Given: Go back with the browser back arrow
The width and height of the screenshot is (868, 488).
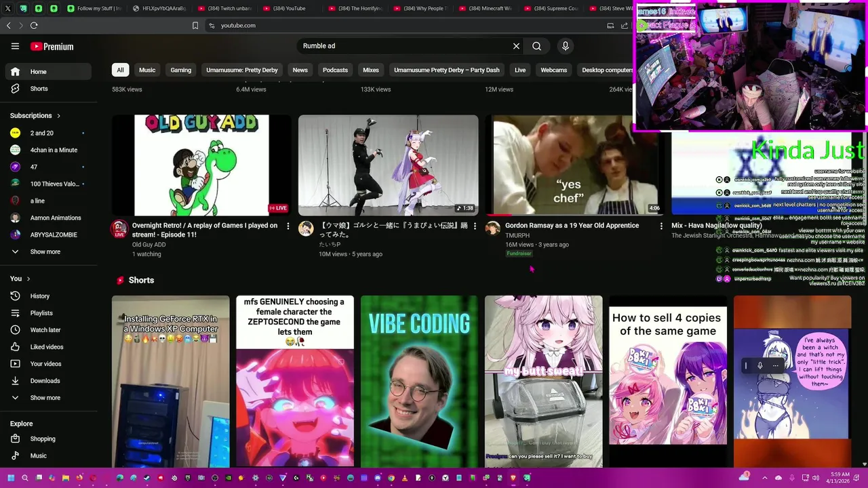Looking at the screenshot, I should click(8, 25).
